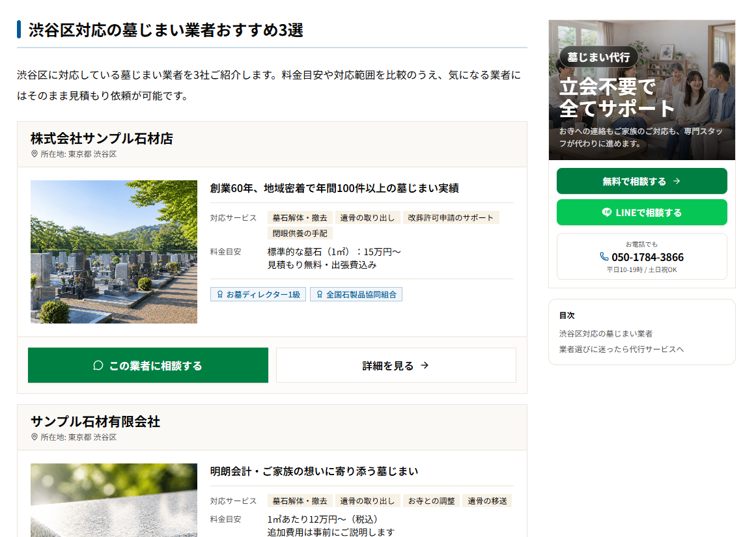Click 追加費用は事前にご説明します text
Screen dimensions: 756x537
331,532
